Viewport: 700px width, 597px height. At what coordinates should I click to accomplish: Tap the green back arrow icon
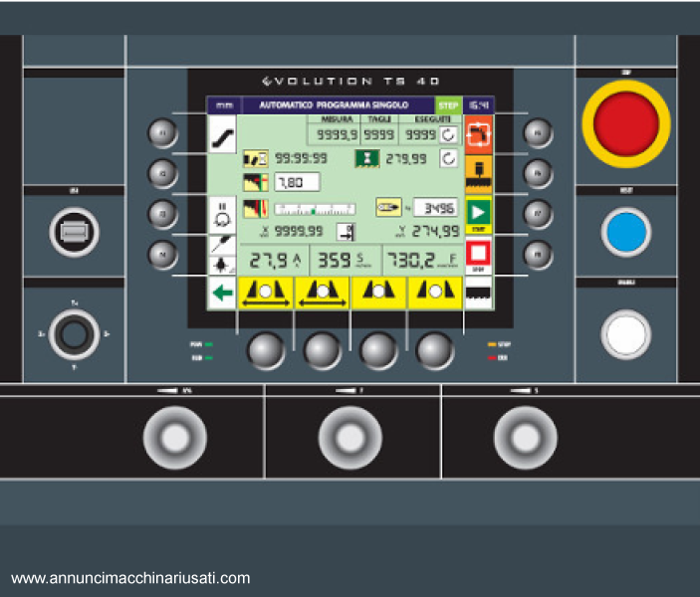pos(222,294)
